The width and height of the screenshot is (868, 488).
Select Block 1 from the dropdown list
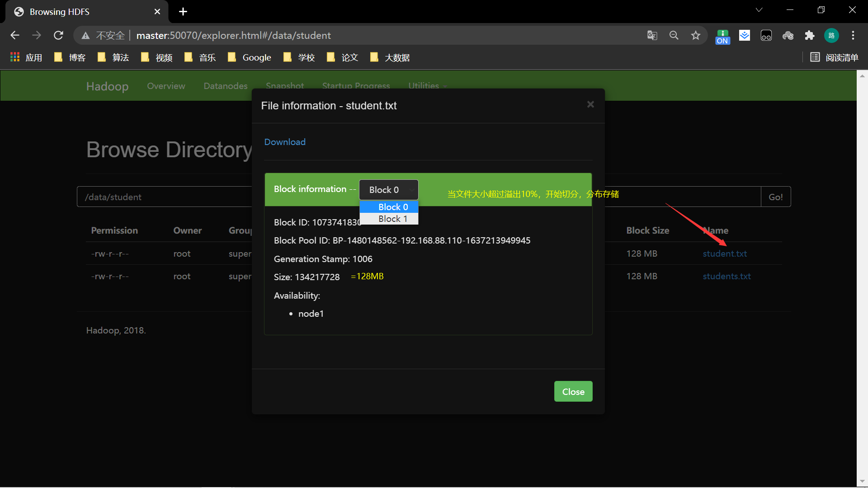coord(392,219)
